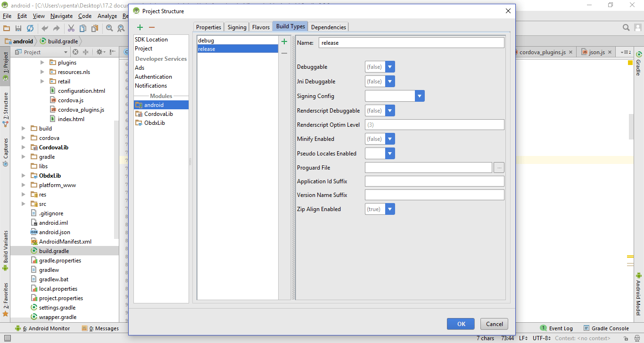Open the Debuggable dropdown
Screen dimensions: 644x343
click(390, 67)
